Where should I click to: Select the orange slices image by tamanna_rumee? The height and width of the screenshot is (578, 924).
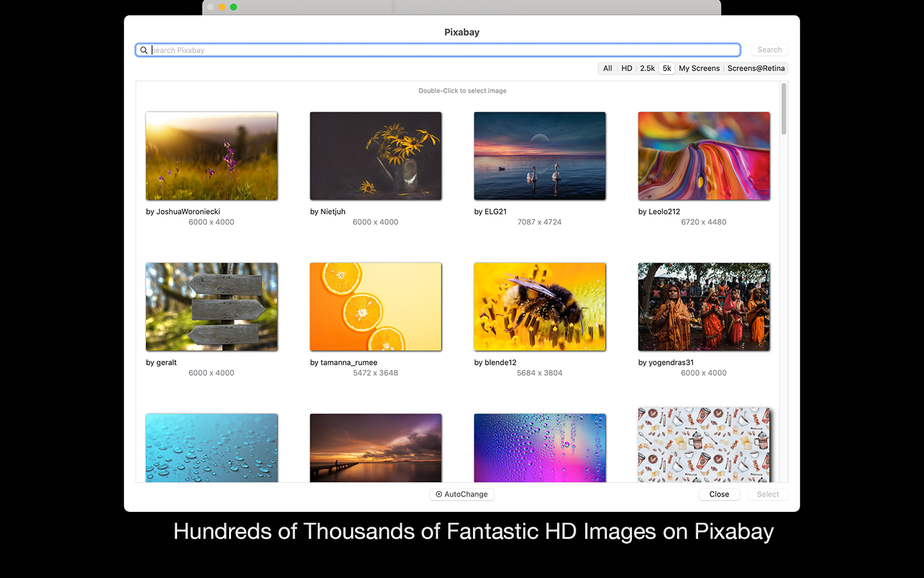click(376, 307)
